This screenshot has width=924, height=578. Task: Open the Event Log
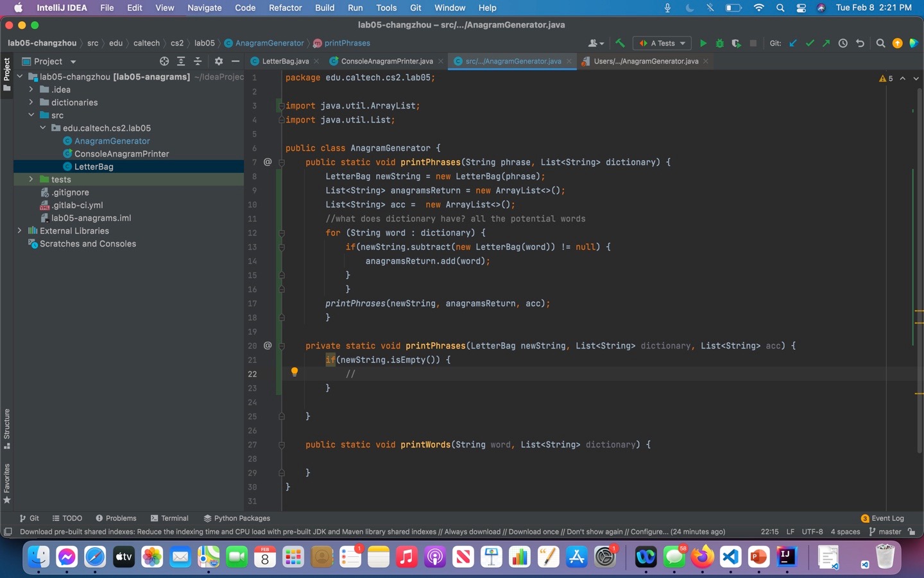coord(883,518)
